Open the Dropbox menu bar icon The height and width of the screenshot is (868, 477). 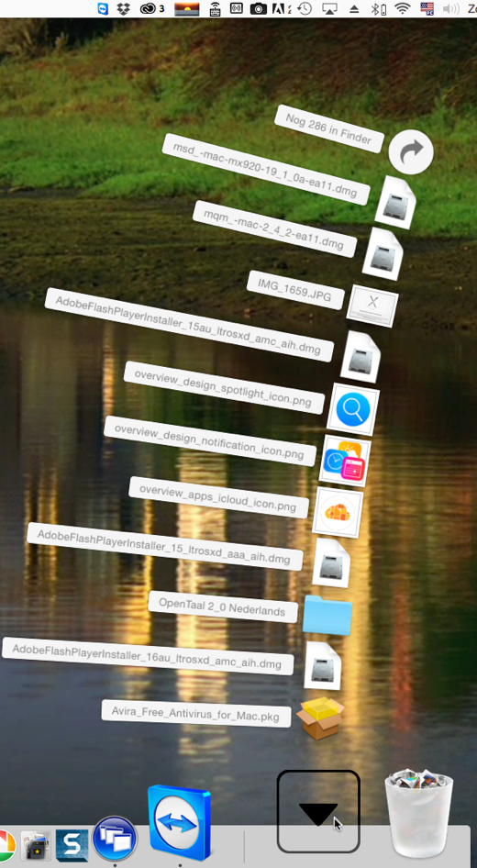(124, 8)
